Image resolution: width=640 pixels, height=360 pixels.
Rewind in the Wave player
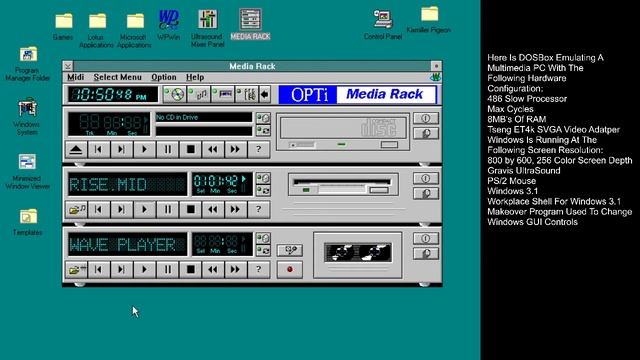tap(213, 269)
